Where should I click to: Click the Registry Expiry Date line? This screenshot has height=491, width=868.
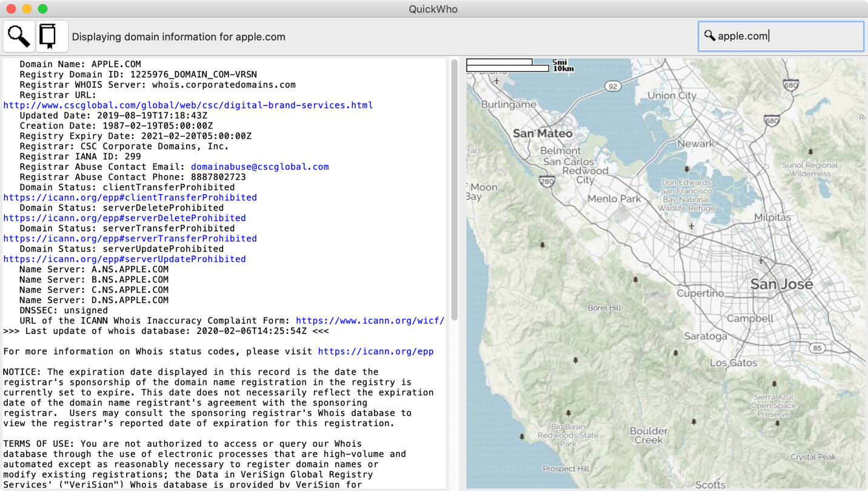point(135,136)
